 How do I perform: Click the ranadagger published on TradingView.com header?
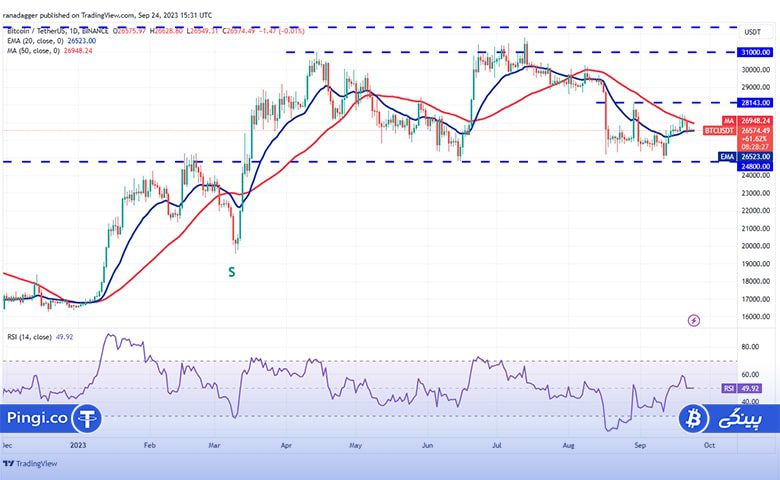(x=107, y=15)
